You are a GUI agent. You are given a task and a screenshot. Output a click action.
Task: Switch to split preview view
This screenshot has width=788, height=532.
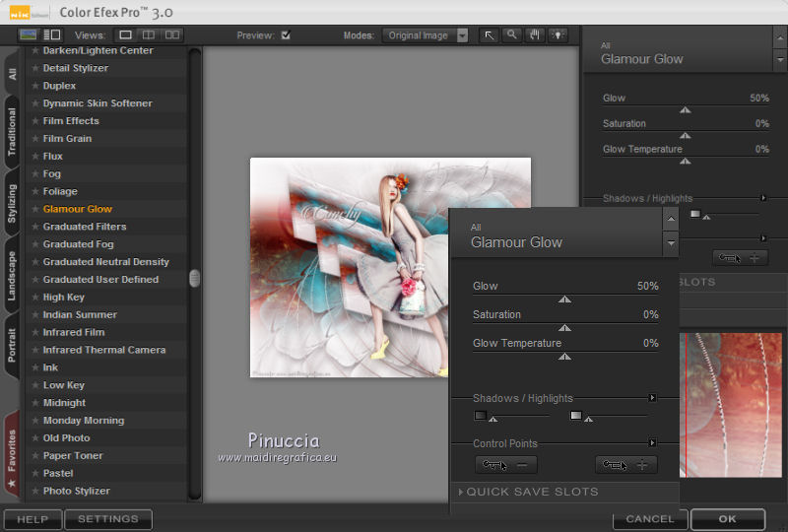pos(150,35)
